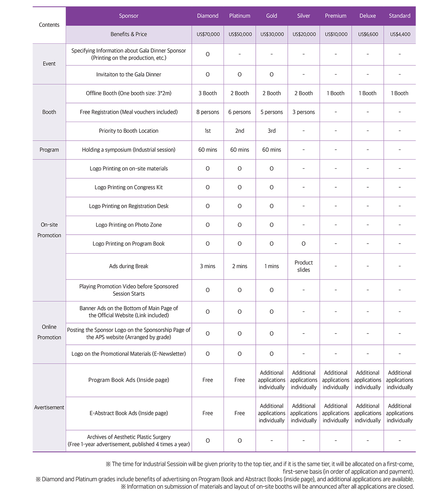This screenshot has width=448, height=491.
Task: Select the US$4,400 price cell
Action: 400,34
